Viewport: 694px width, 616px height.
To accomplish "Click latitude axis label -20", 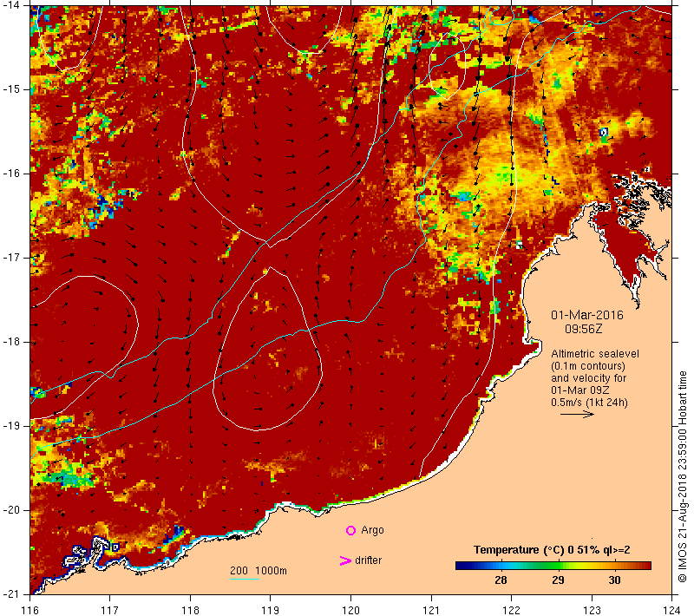I will [x=11, y=510].
